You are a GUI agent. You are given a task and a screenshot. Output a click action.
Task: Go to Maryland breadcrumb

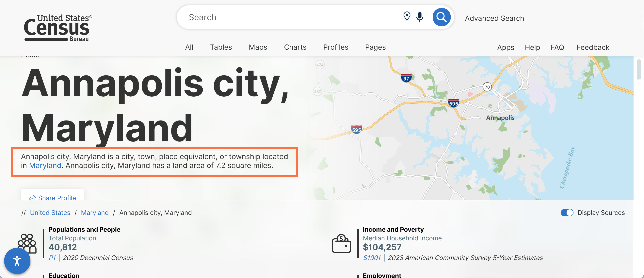tap(94, 213)
